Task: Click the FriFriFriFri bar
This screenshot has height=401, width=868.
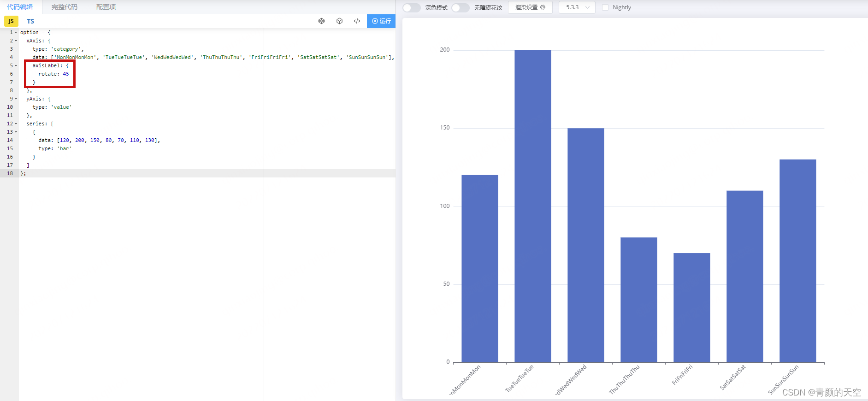Action: pos(692,308)
